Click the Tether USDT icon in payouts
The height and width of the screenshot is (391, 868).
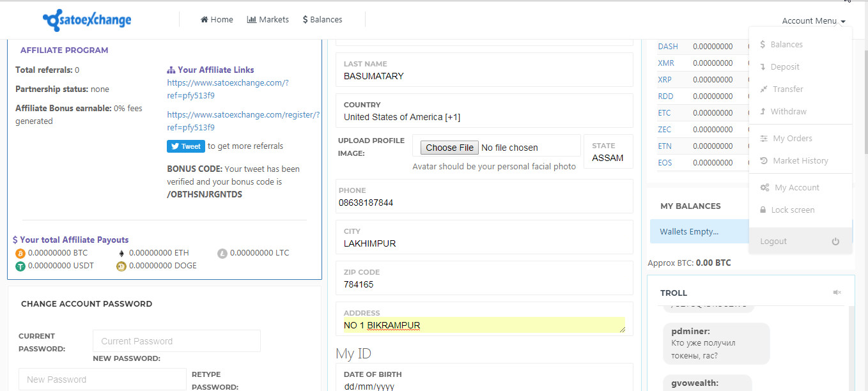(20, 266)
